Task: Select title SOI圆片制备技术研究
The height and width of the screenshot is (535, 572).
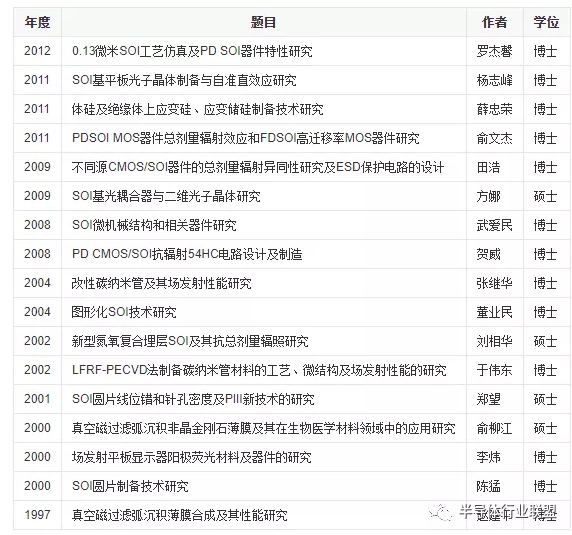Action: point(130,486)
